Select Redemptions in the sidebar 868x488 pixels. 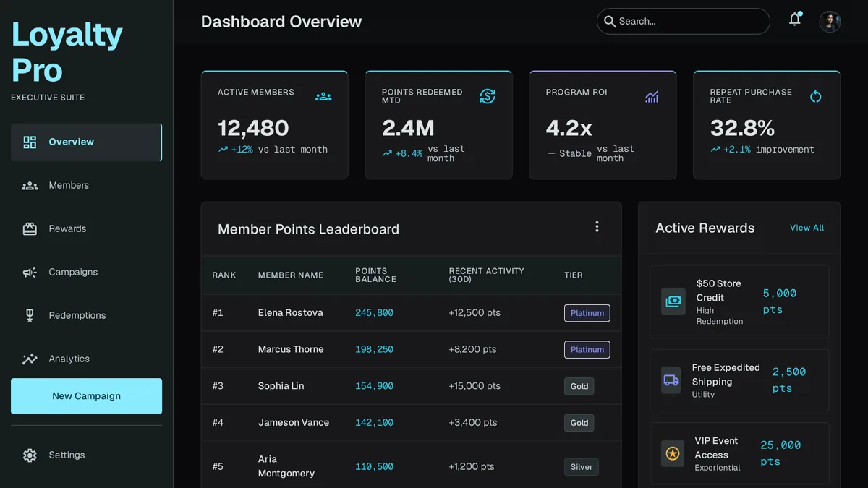coord(86,316)
